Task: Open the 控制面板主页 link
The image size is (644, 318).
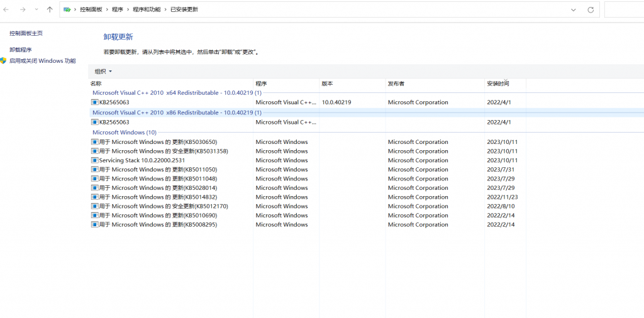Action: [x=26, y=33]
